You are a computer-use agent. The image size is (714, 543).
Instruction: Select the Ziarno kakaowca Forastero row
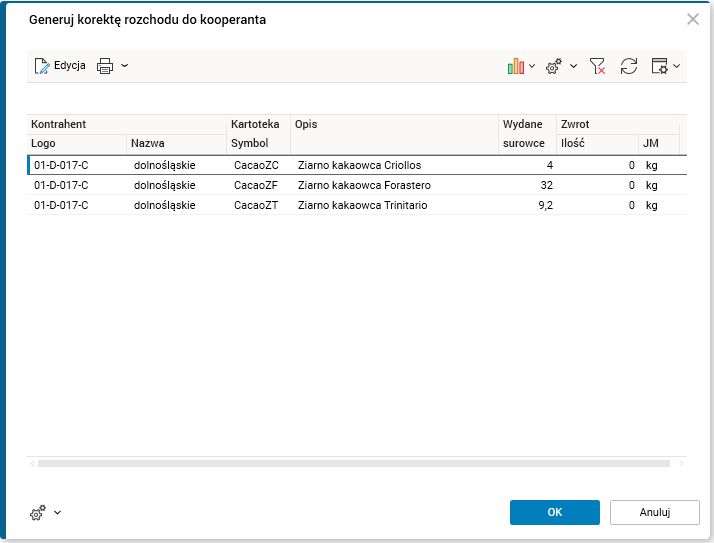click(x=364, y=185)
